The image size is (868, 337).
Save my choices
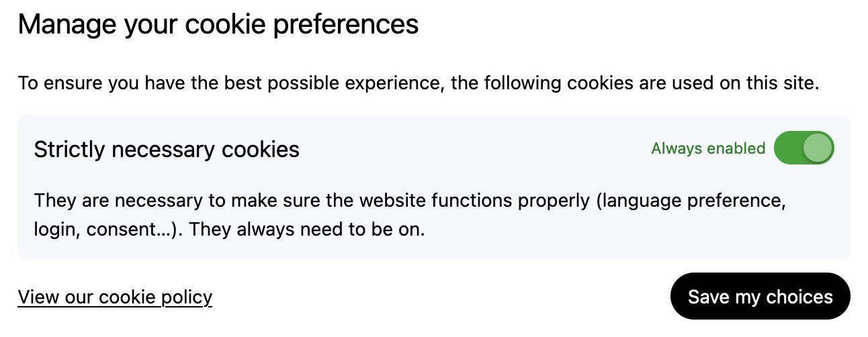[760, 297]
